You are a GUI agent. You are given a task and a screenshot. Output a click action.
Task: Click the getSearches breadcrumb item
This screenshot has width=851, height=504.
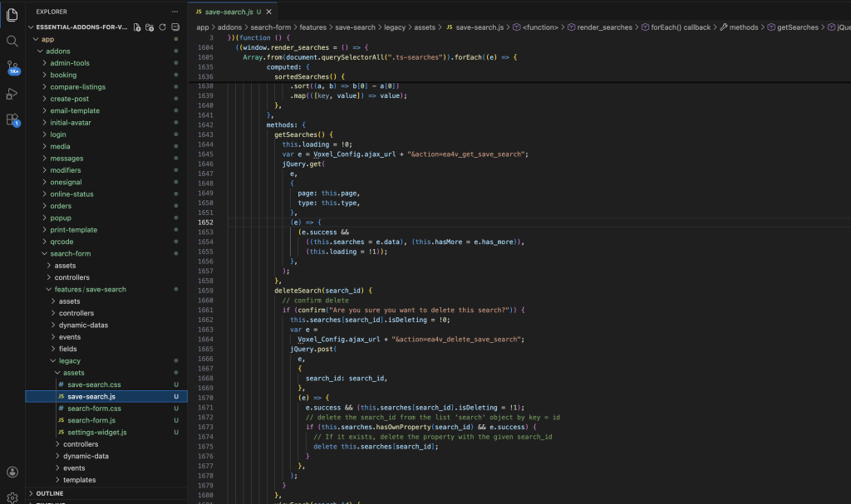pos(796,27)
